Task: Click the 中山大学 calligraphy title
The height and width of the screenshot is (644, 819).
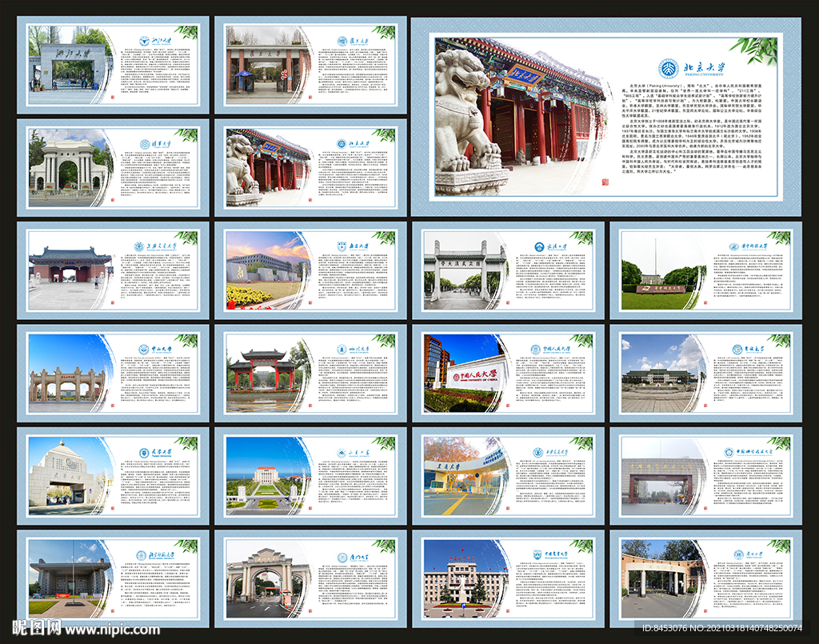Action: click(161, 349)
